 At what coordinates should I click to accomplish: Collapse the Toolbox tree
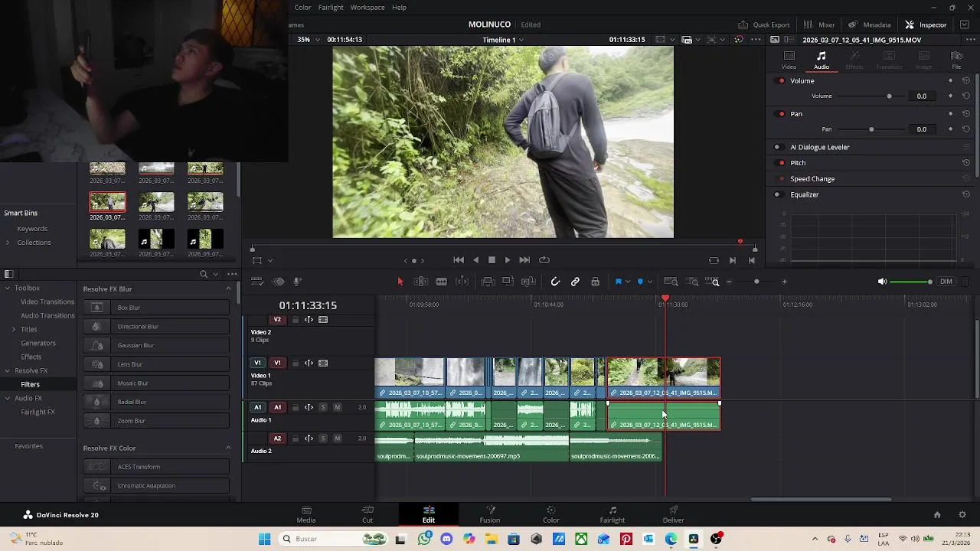coord(8,289)
